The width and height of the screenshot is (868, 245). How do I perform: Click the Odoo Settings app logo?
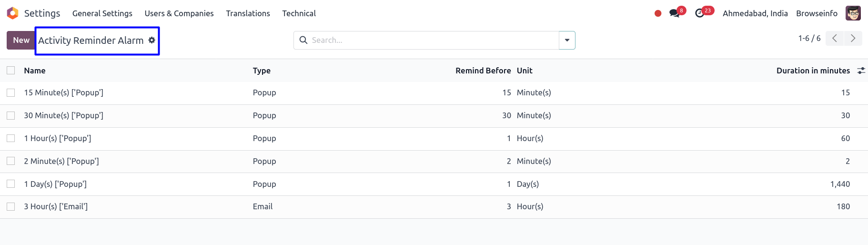coord(13,13)
